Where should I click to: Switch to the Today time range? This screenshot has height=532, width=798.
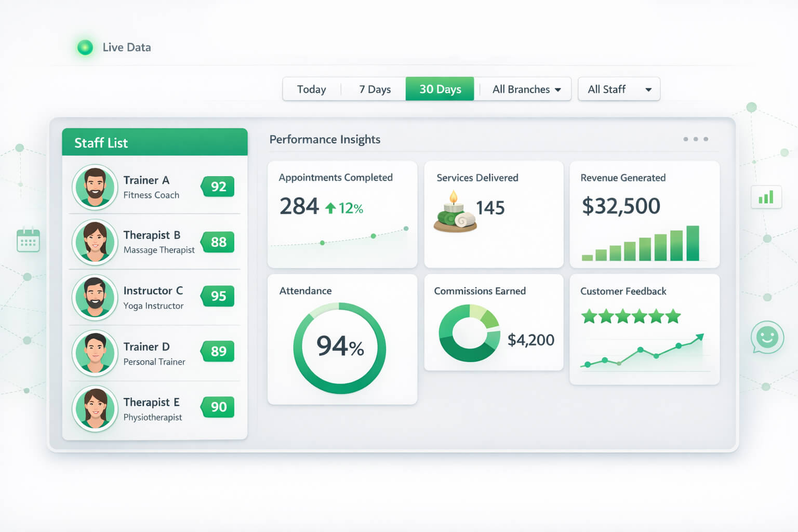click(311, 89)
